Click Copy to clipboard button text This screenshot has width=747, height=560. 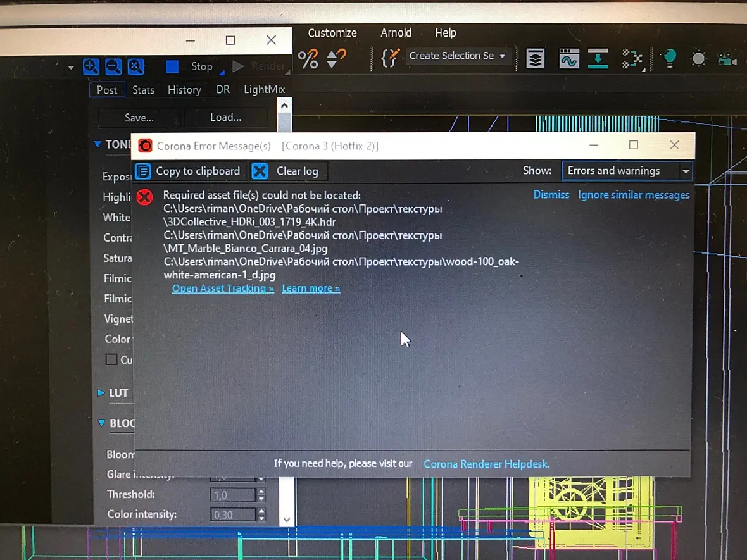[198, 171]
